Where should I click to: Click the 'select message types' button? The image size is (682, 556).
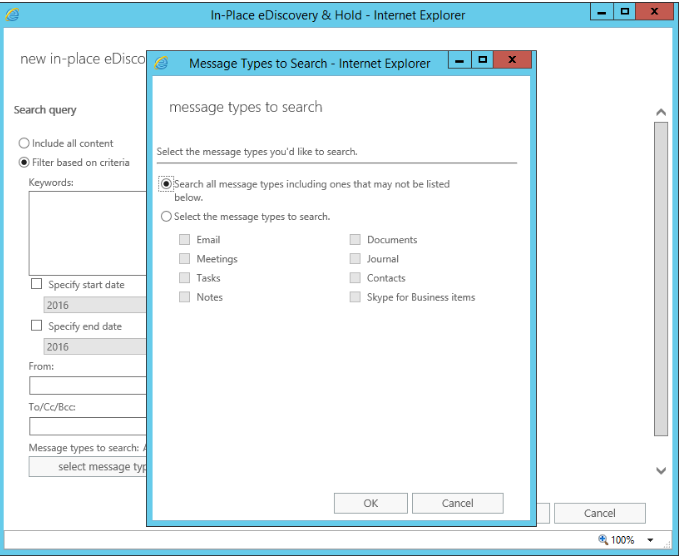tap(88, 467)
